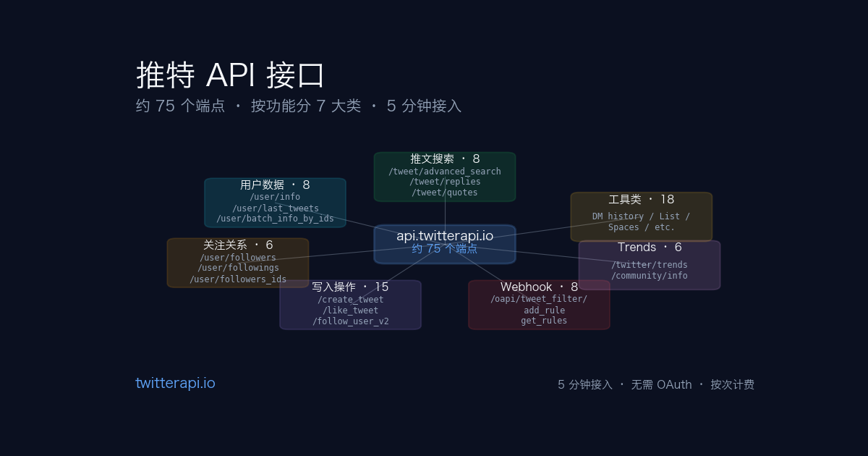Click /like_tweet endpoint text

tap(351, 311)
